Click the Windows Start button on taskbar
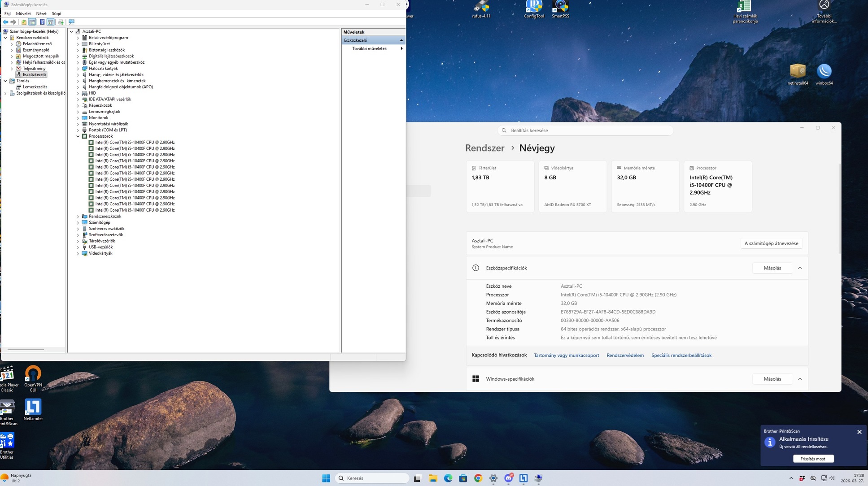 click(326, 478)
